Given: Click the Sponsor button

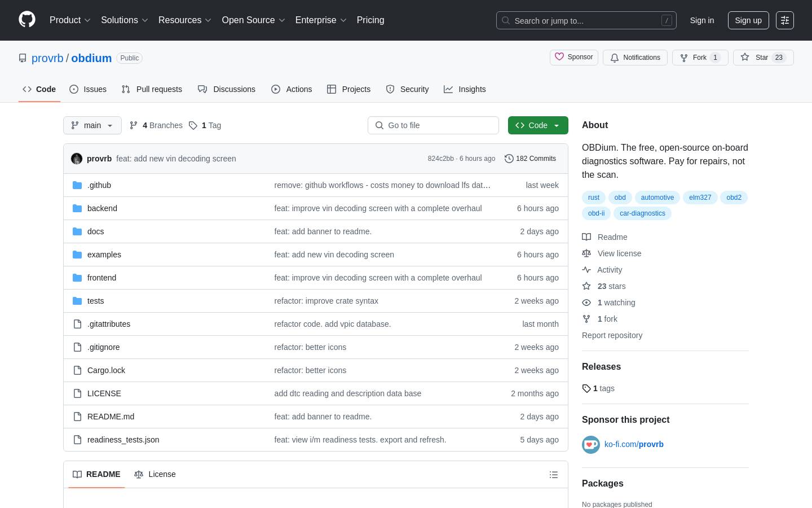Looking at the screenshot, I should [x=574, y=58].
